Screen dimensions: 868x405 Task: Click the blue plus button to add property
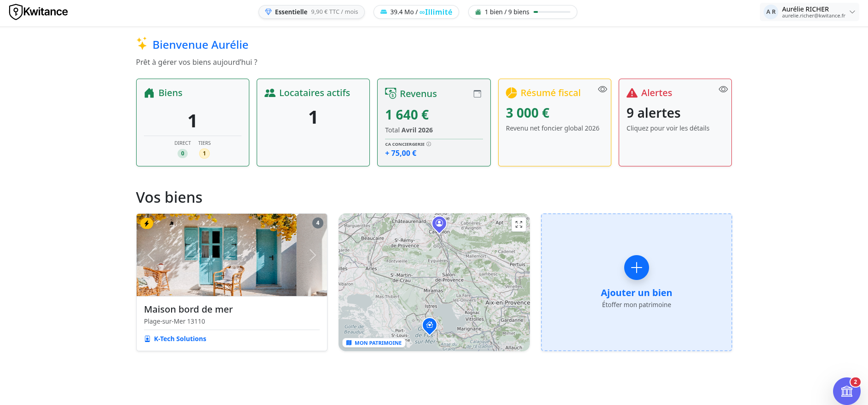(x=637, y=268)
